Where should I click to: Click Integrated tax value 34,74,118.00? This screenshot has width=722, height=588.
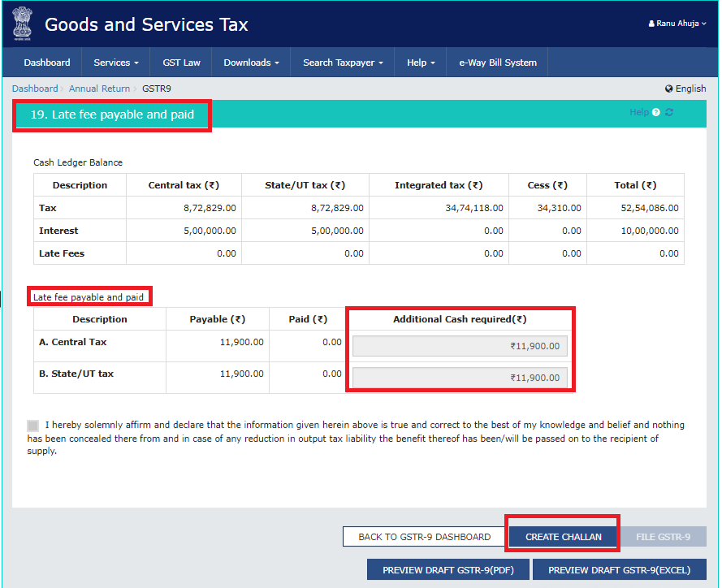tap(474, 208)
